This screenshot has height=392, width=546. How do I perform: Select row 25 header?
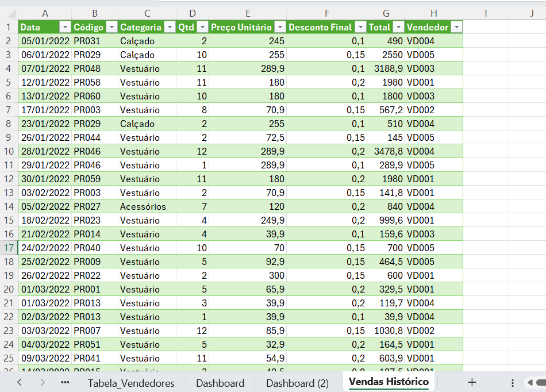[x=9, y=358]
